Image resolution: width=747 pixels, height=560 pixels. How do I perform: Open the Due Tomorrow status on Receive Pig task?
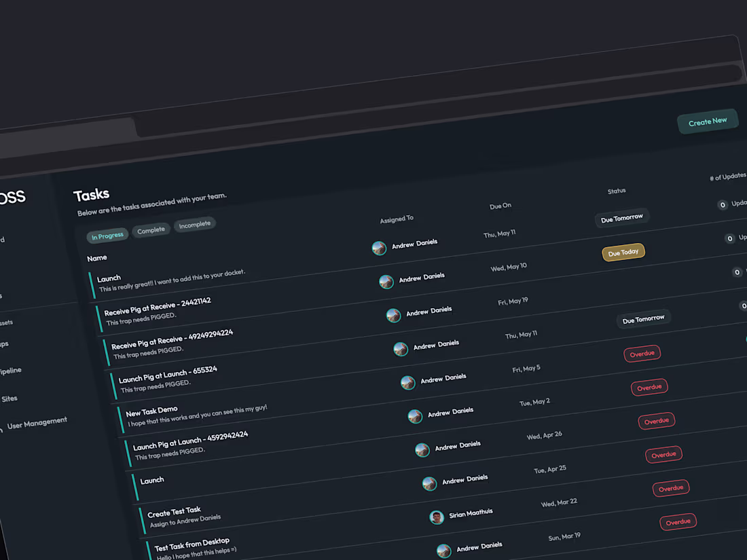643,318
